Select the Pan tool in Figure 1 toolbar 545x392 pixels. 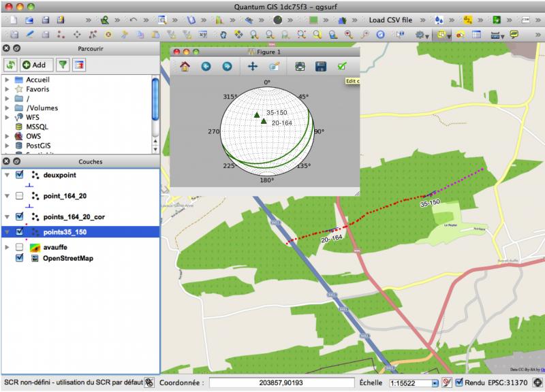tap(253, 67)
